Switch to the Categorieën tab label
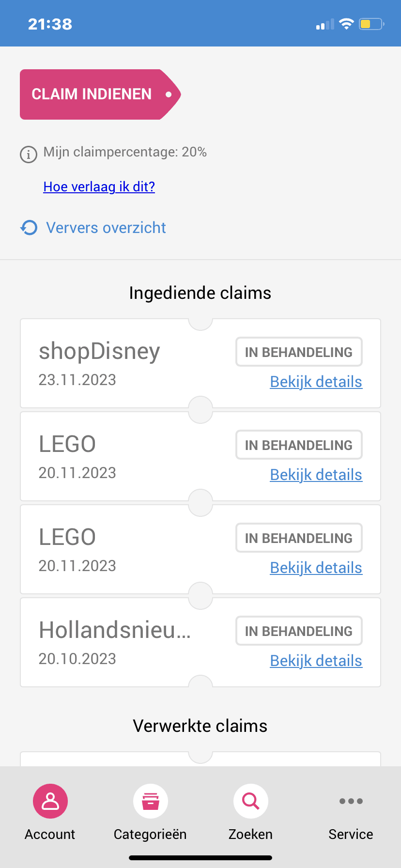This screenshot has height=868, width=401. point(150,834)
